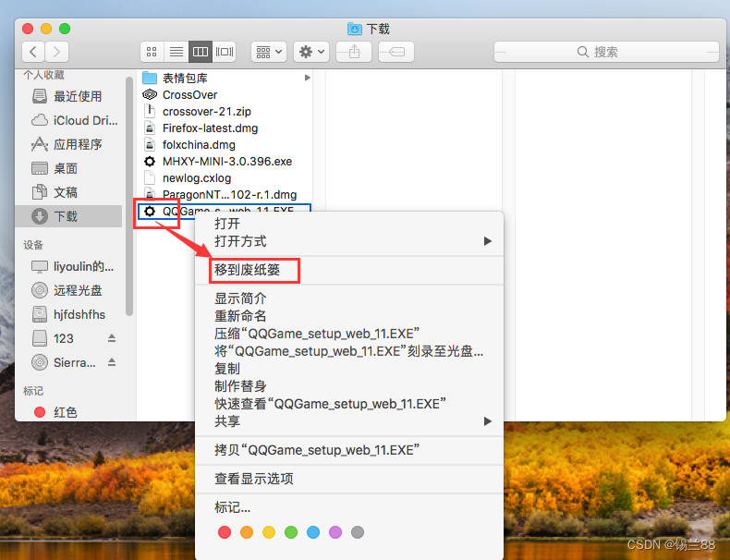Open 最近使用 in sidebar favorites
The width and height of the screenshot is (730, 560).
point(78,96)
